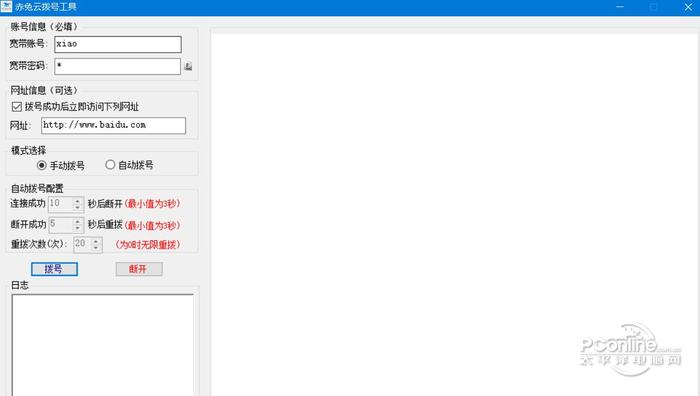
Task: Increase the 重拨次数 value with up arrow
Action: pyautogui.click(x=96, y=241)
